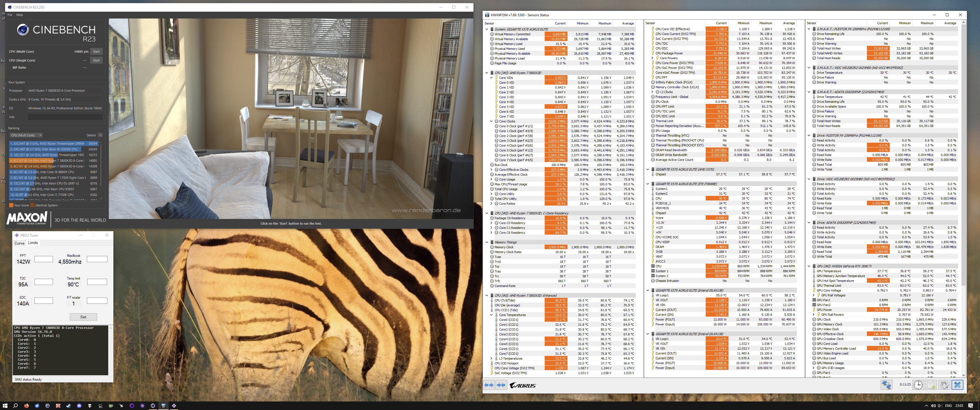Switch to HWiNFO taskbar icon

[x=164, y=405]
